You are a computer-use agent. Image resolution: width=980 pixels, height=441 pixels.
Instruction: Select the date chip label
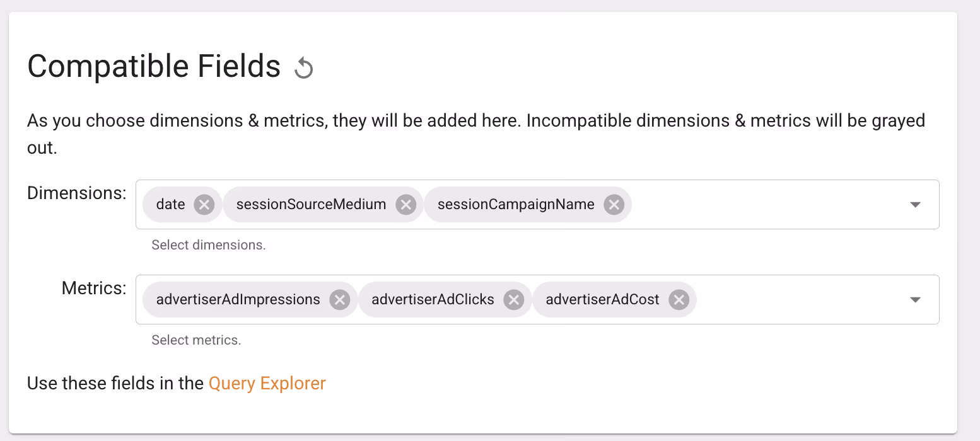(x=171, y=204)
